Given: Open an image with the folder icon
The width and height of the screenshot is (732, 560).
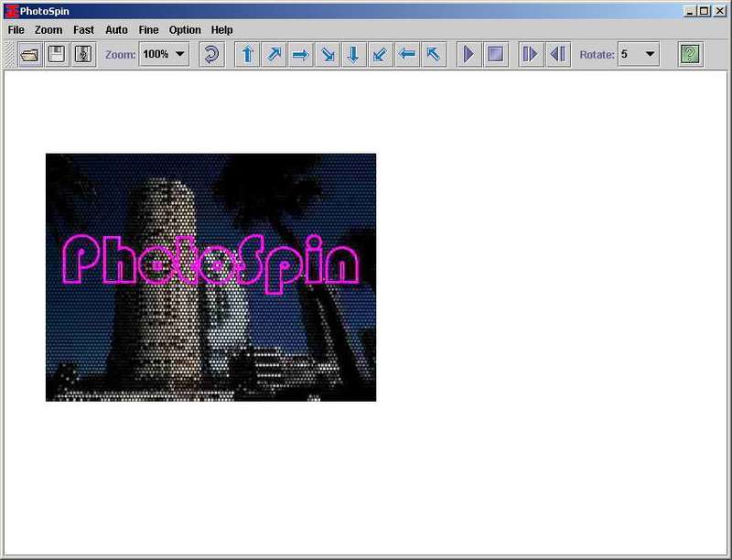Looking at the screenshot, I should tap(30, 55).
